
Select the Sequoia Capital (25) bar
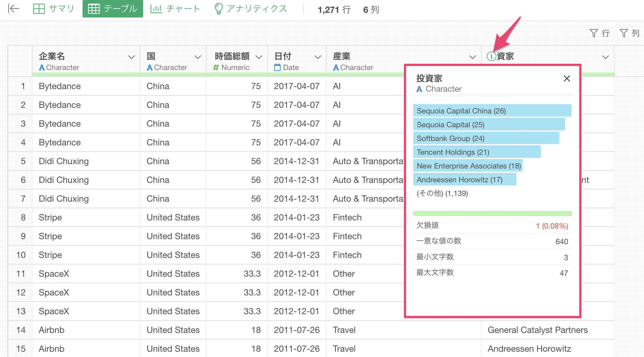(489, 124)
